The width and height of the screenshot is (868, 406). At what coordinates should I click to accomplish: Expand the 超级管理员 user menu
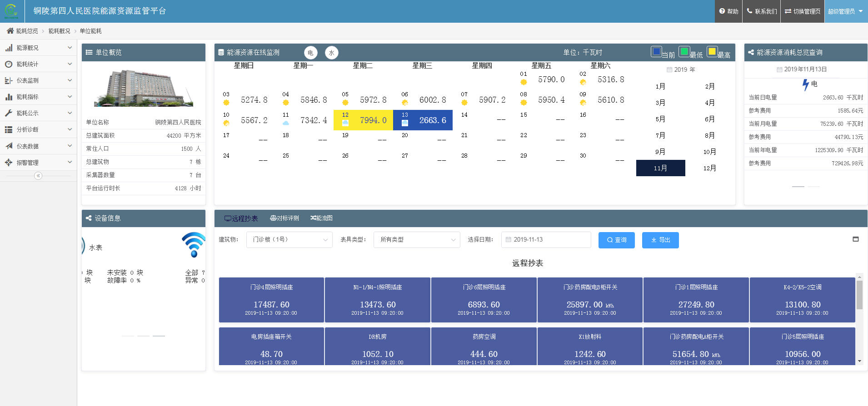click(845, 11)
